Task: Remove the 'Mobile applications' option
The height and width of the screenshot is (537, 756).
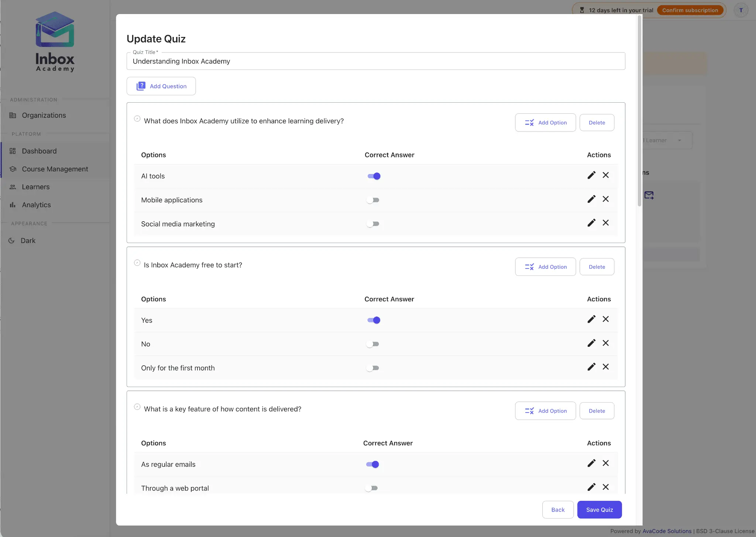Action: pos(606,199)
